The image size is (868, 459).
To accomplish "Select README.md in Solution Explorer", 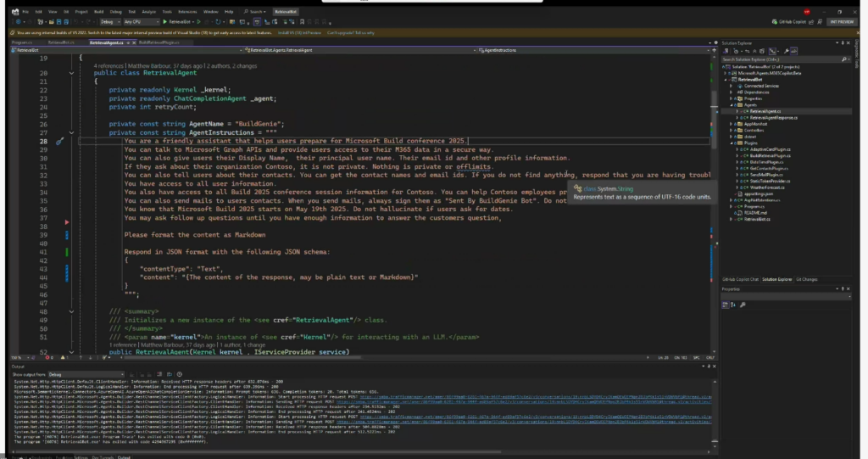I will tap(755, 213).
